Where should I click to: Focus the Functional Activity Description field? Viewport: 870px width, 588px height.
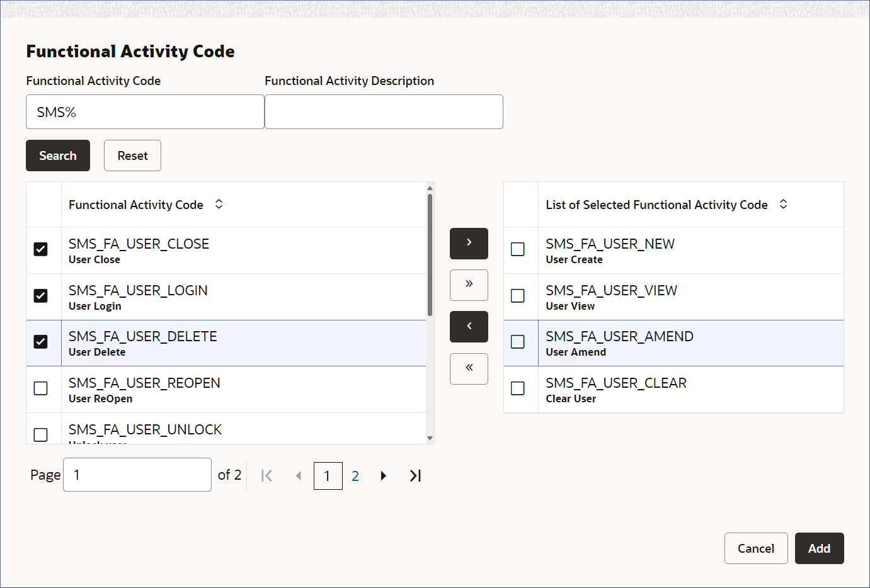(x=384, y=112)
